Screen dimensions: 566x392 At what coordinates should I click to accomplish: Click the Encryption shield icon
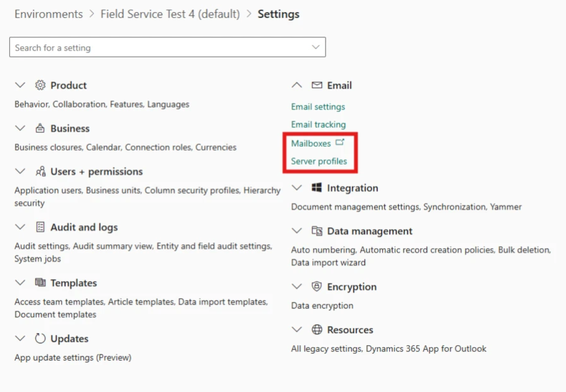(x=317, y=287)
